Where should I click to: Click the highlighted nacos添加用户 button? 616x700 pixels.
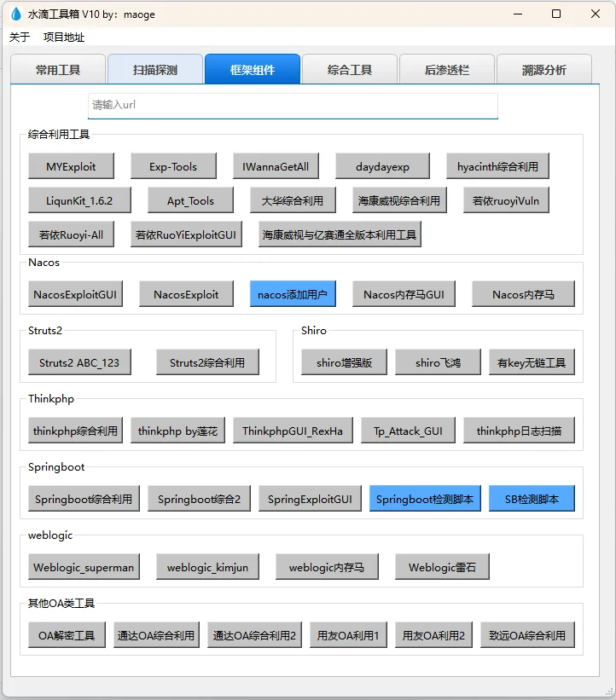coord(293,294)
